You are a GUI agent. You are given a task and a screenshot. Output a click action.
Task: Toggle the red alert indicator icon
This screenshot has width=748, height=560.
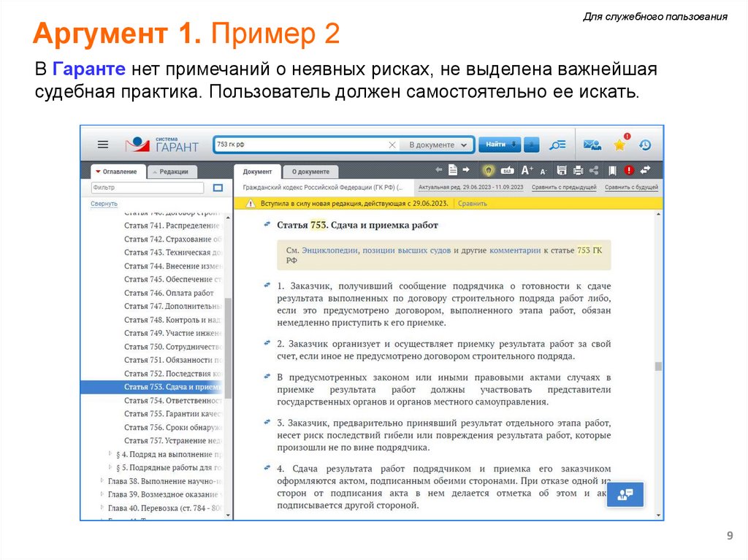coord(629,170)
